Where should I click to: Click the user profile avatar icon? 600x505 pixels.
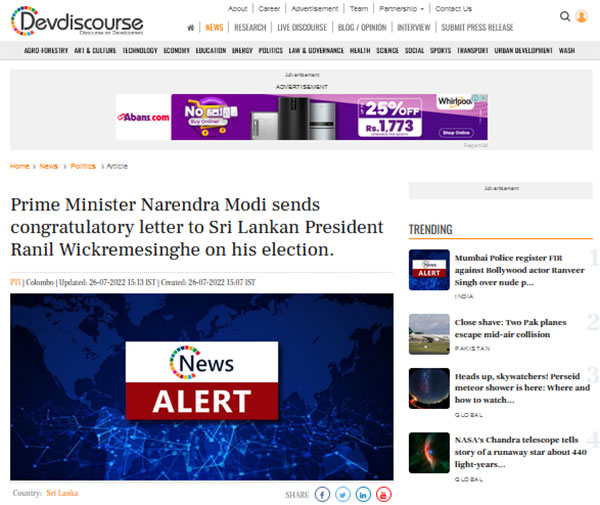pyautogui.click(x=581, y=16)
